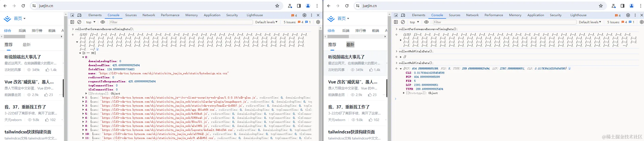Click the address bar in right browser
The width and height of the screenshot is (644, 141).
(480, 6)
